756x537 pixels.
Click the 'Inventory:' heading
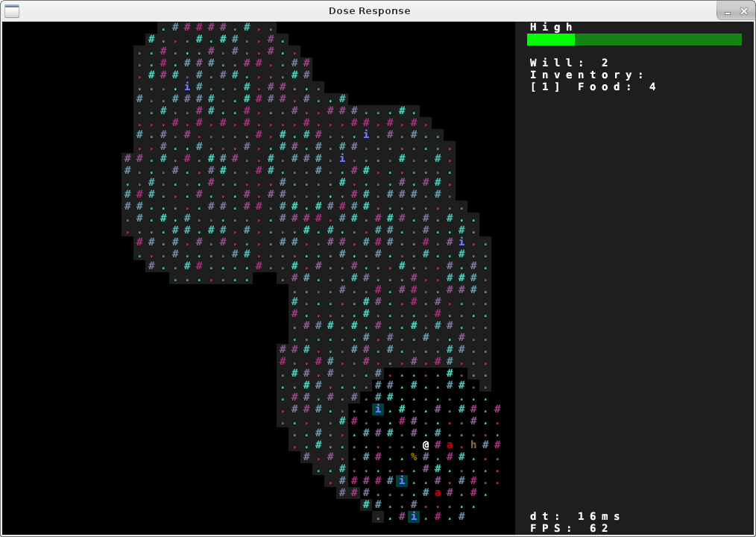click(588, 75)
